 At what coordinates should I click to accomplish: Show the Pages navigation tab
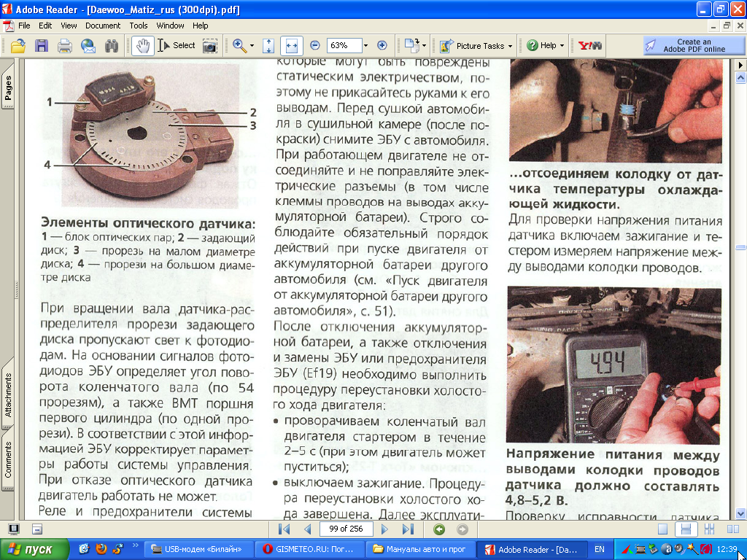[x=8, y=86]
